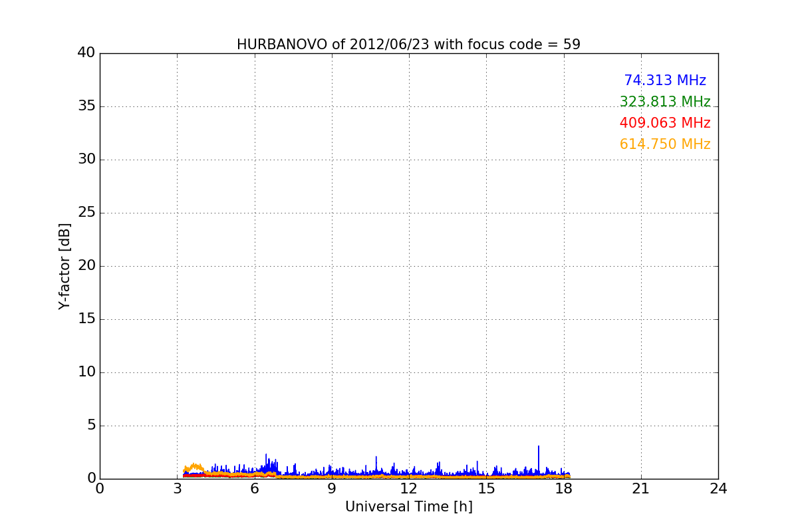Click y-axis tick label 20
This screenshot has height=532, width=798.
point(86,266)
